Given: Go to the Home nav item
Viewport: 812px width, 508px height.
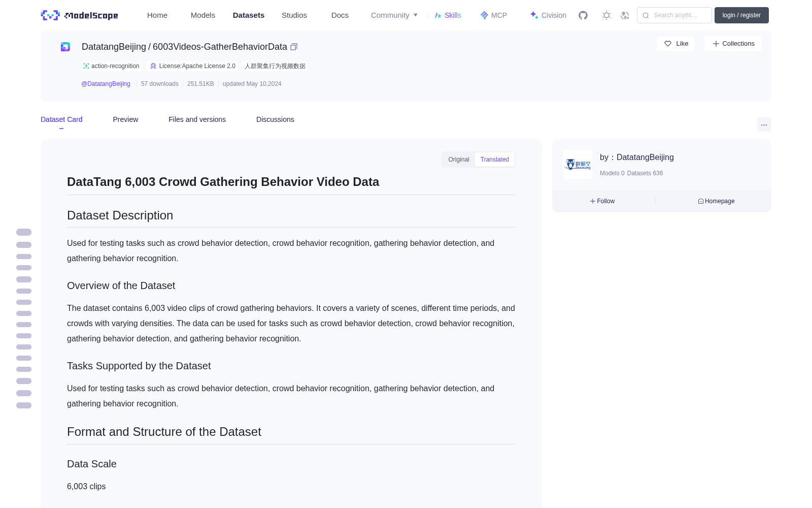Looking at the screenshot, I should [x=157, y=15].
